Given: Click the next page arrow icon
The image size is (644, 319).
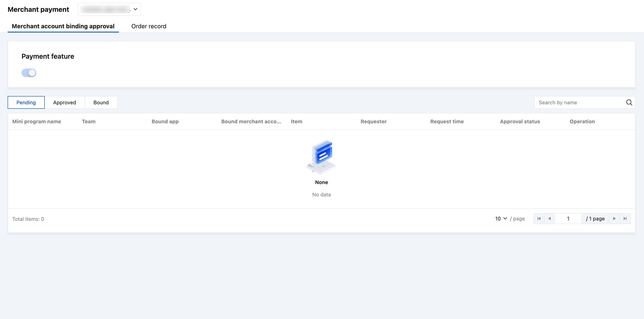Looking at the screenshot, I should pos(614,219).
